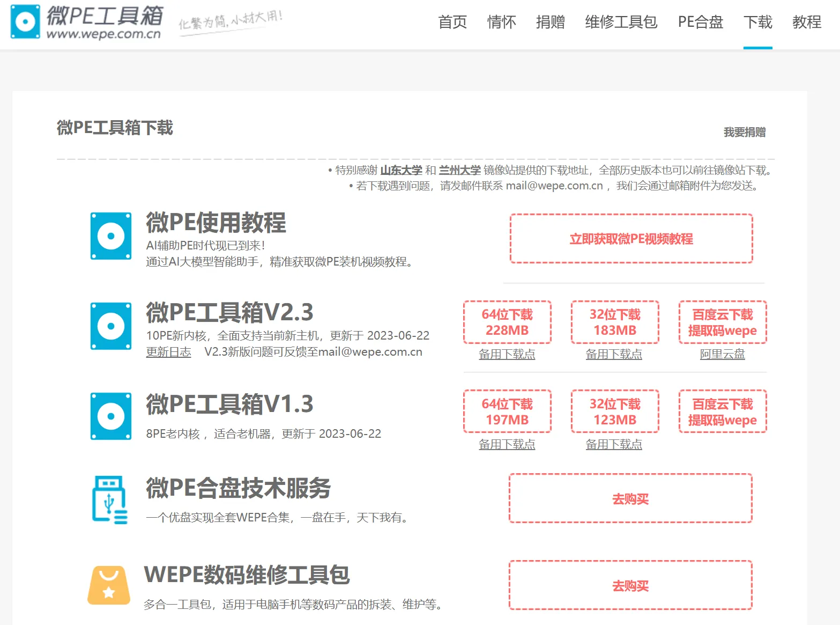Open 百度云下载 for V1.3
The height and width of the screenshot is (625, 840).
click(722, 412)
